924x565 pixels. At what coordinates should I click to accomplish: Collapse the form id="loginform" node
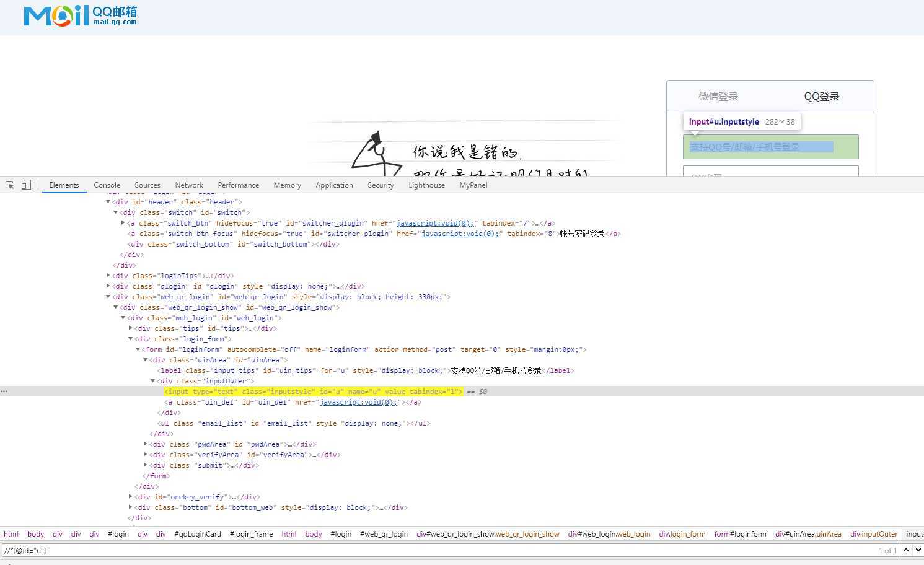138,349
